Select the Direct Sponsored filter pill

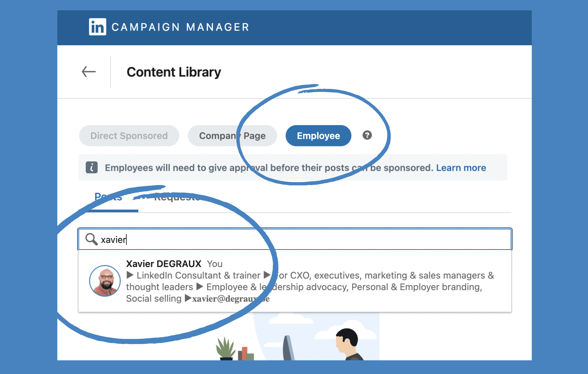(x=129, y=136)
